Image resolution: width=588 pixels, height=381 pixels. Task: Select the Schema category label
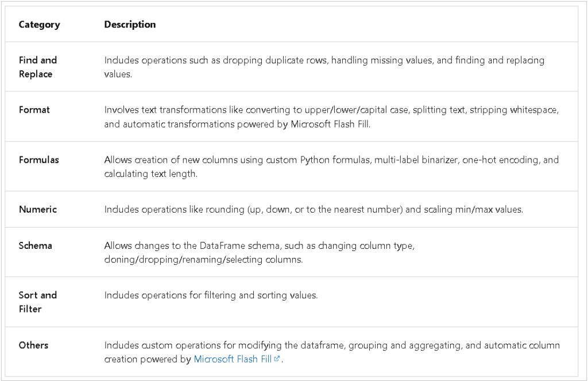(x=35, y=245)
